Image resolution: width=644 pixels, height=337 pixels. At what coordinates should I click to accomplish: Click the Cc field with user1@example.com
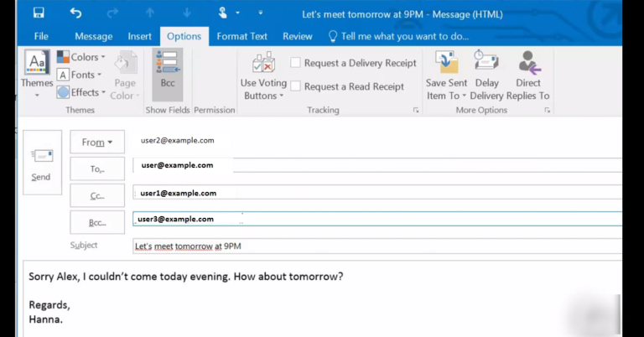pyautogui.click(x=377, y=193)
